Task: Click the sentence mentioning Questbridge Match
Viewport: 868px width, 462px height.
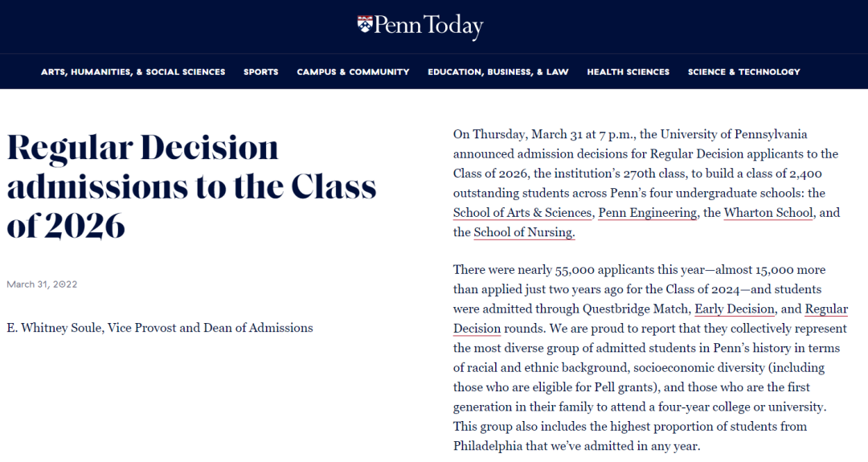Action: click(x=650, y=299)
